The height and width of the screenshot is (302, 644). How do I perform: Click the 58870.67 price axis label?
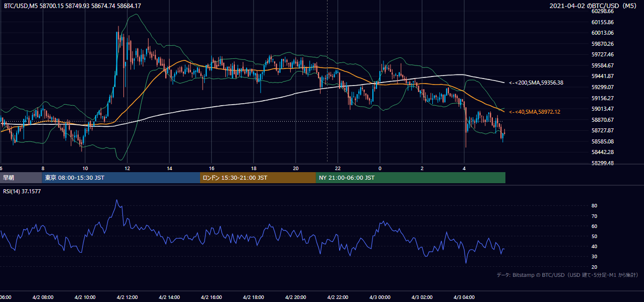tap(602, 120)
